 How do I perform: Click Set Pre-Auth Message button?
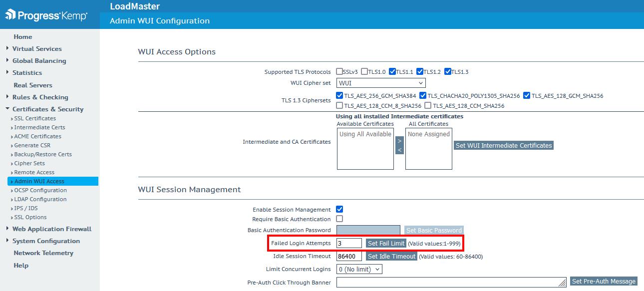(604, 281)
